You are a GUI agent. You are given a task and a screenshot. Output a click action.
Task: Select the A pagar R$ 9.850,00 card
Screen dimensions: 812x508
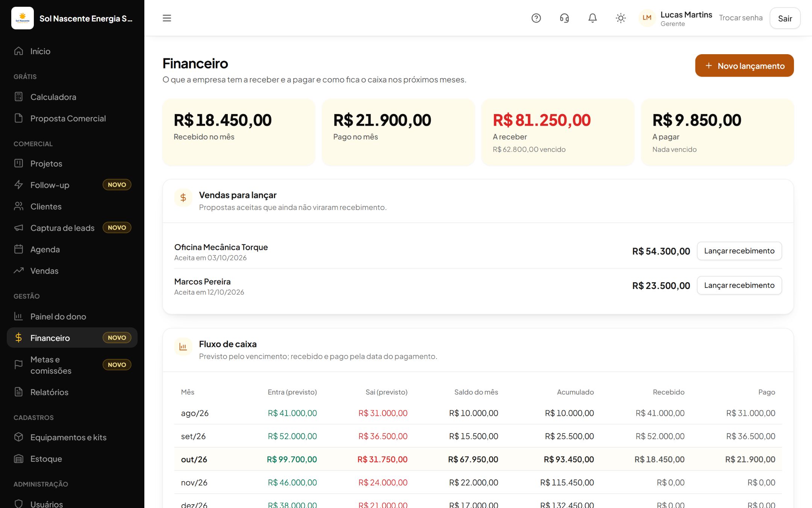(717, 132)
